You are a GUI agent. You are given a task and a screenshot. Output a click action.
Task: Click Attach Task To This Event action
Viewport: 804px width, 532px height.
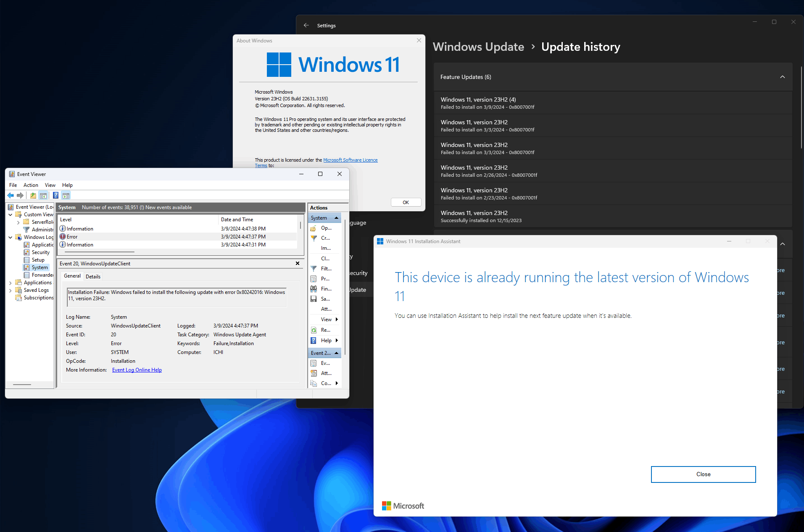[325, 373]
